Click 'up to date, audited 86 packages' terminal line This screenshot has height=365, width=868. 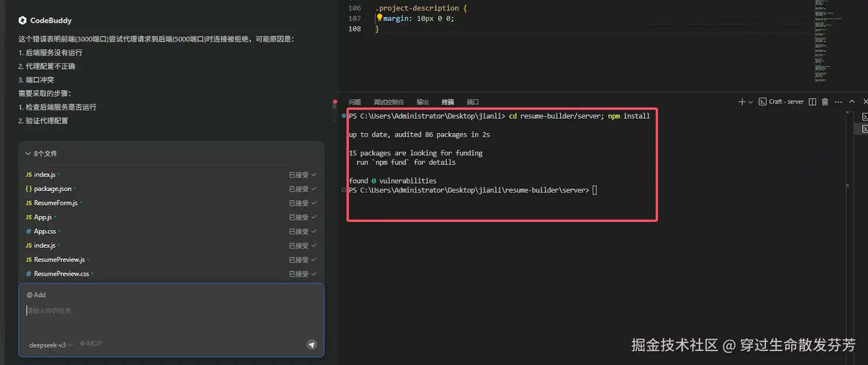419,134
